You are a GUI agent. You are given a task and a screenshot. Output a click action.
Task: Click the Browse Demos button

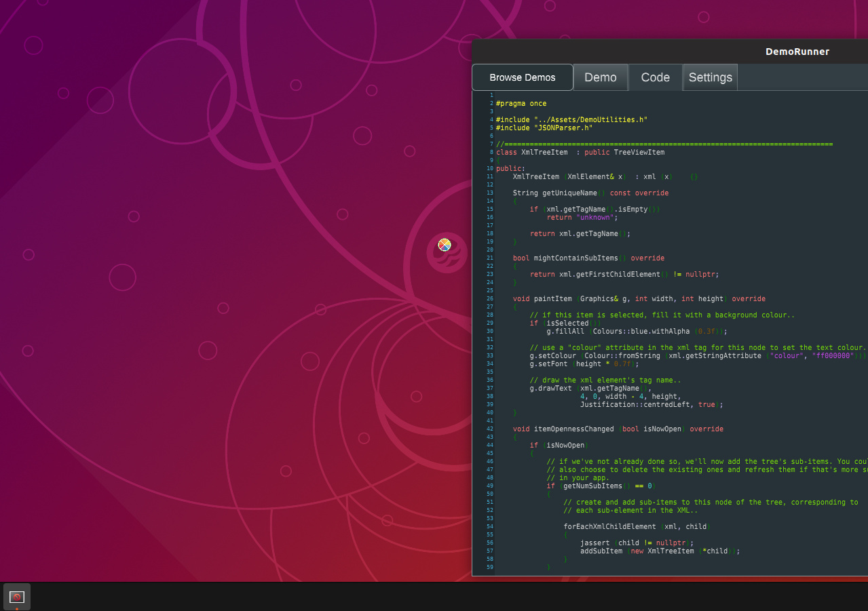click(523, 77)
